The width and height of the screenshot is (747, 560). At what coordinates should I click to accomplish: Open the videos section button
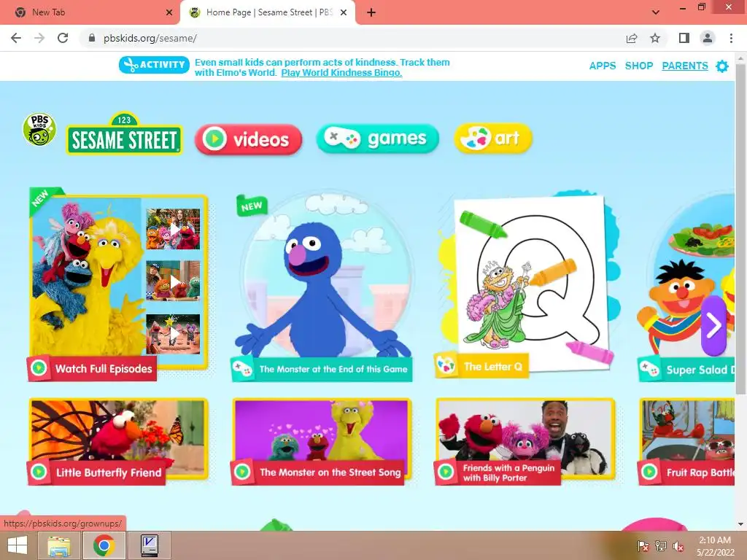tap(248, 139)
